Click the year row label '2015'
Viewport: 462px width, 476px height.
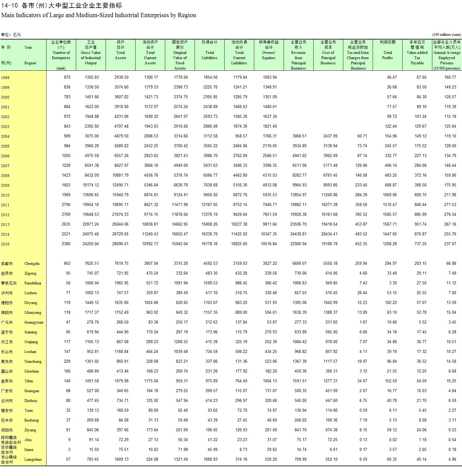coord(5,244)
